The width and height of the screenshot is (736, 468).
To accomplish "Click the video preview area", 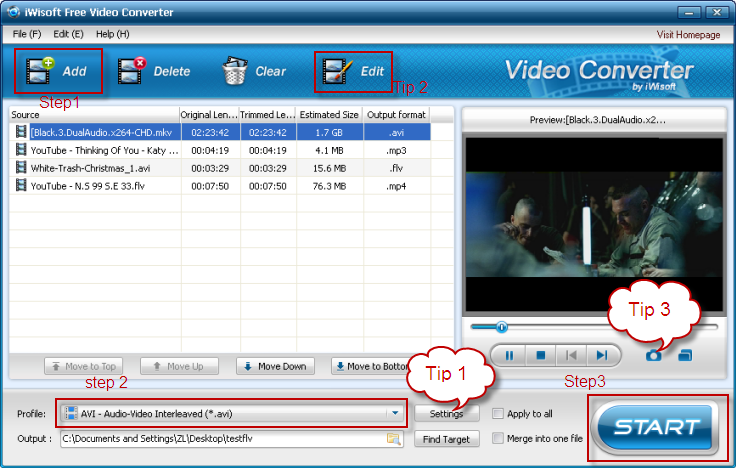I will 594,224.
